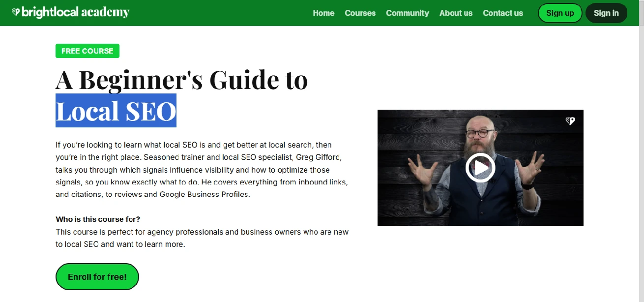The width and height of the screenshot is (644, 302).
Task: Click the text about agency professionals
Action: pyautogui.click(x=202, y=238)
